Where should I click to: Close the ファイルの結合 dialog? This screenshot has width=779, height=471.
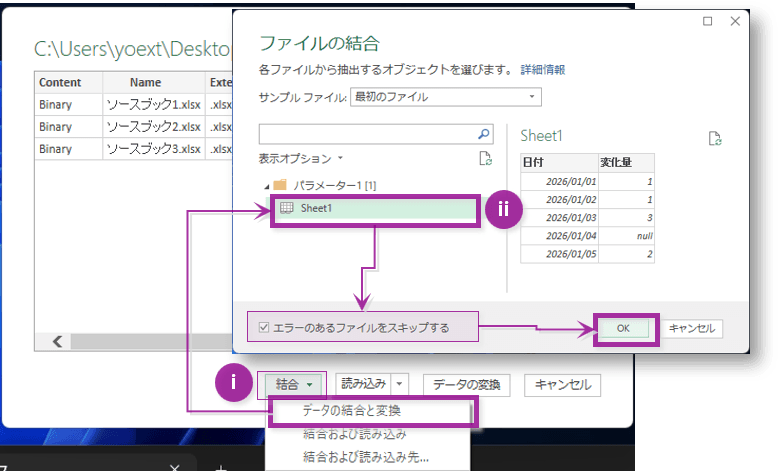tap(735, 21)
